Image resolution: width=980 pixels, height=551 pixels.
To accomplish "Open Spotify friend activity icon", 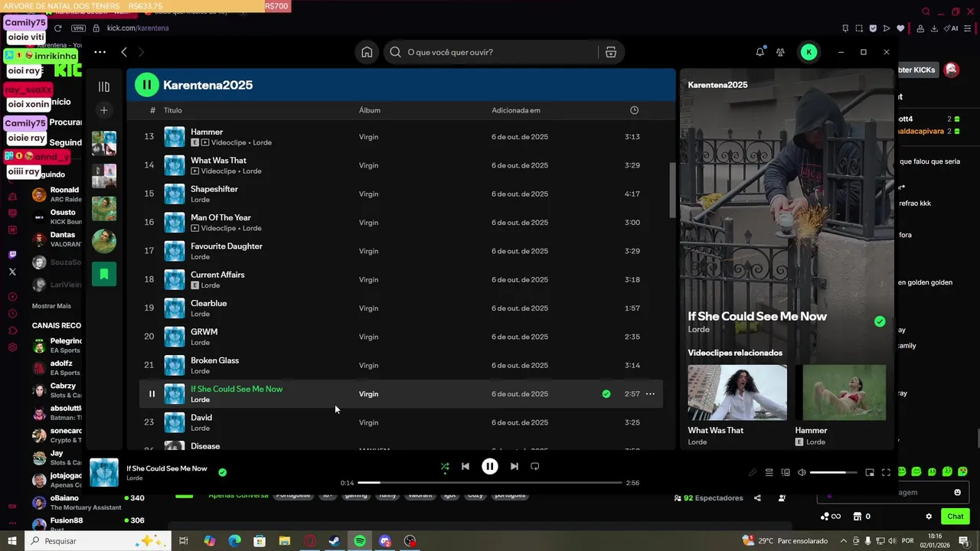I will 780,52.
